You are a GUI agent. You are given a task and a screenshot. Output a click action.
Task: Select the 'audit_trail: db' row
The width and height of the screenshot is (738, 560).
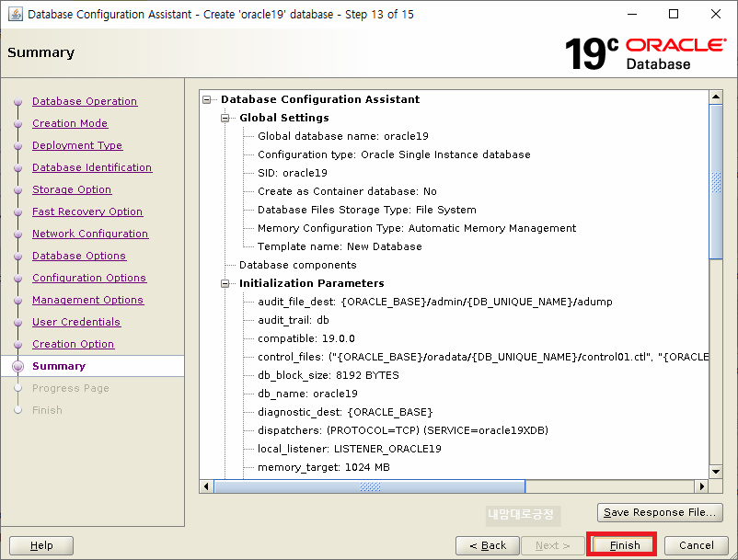coord(294,320)
